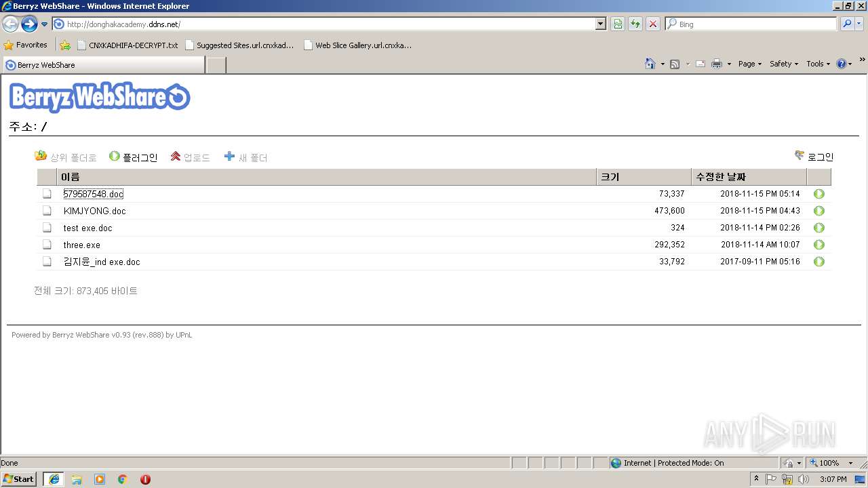Click the volume speaker tray icon
Screen dimensions: 868x488
tap(804, 479)
